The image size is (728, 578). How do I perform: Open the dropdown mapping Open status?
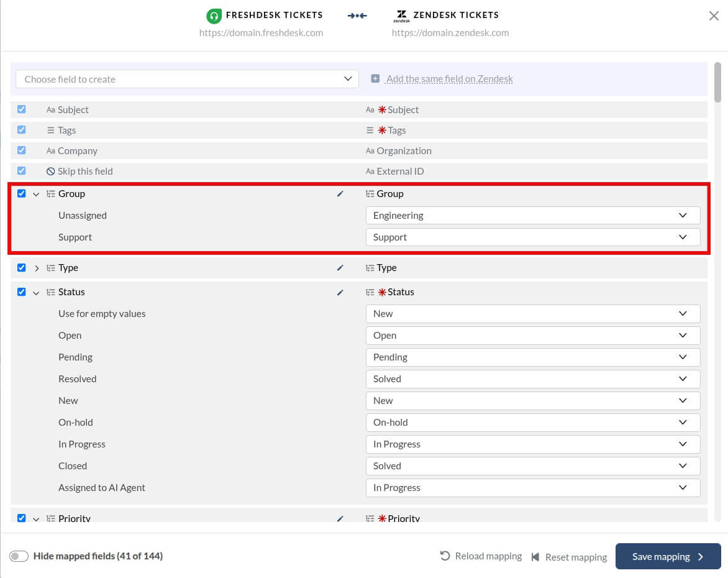pos(533,336)
